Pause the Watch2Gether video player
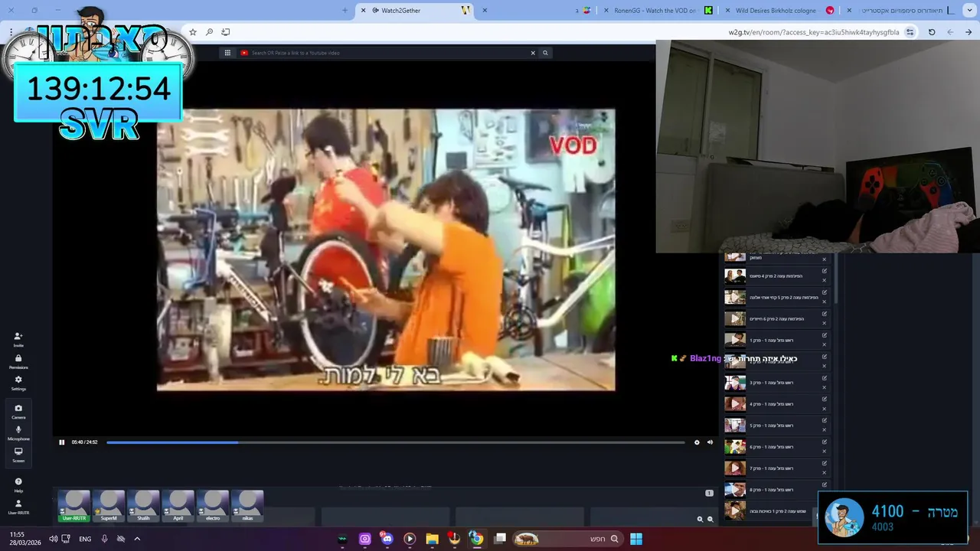Viewport: 980px width, 551px height. point(62,442)
